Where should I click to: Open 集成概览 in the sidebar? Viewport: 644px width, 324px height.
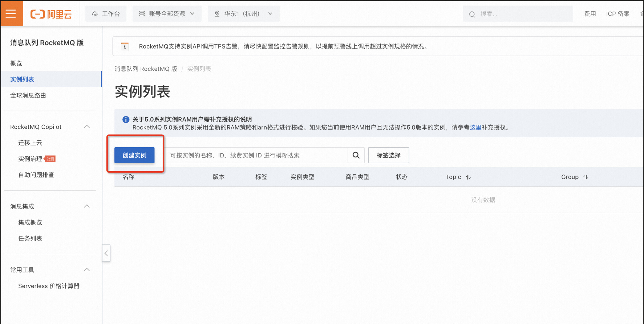[x=30, y=222]
